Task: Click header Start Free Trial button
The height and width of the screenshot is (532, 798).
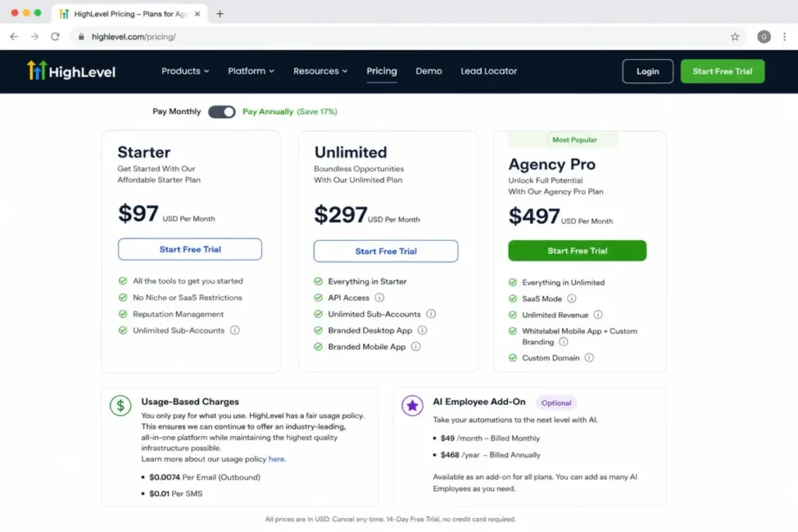Action: tap(722, 71)
